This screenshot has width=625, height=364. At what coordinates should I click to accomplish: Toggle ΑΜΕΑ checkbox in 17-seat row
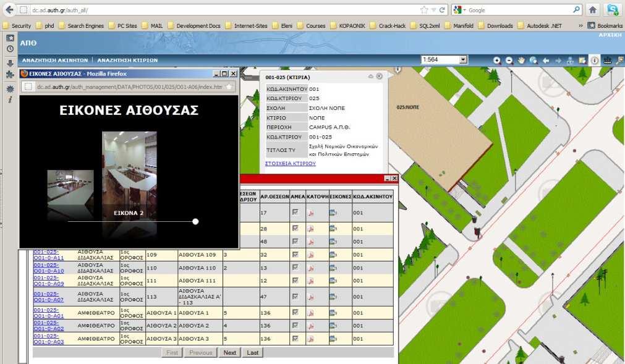coord(295,212)
